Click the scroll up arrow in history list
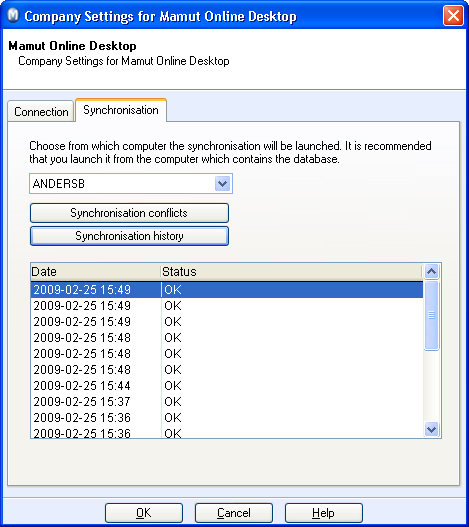The image size is (469, 527). pyautogui.click(x=431, y=271)
